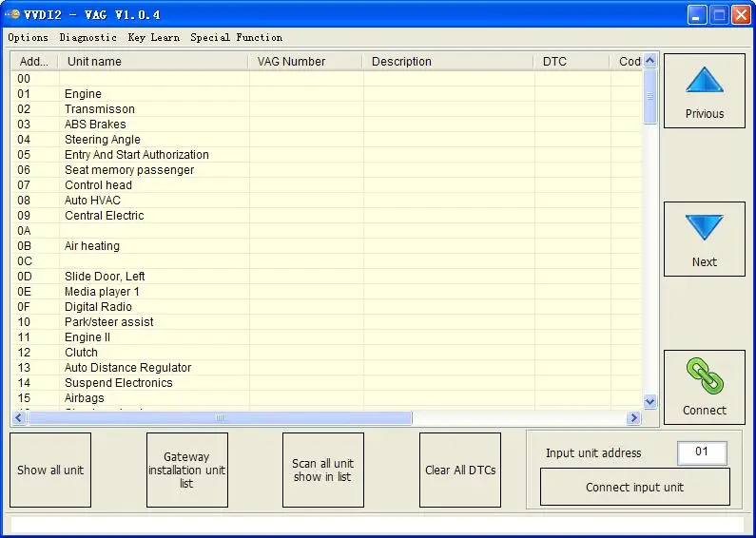Click the VAG Number column header
The image size is (756, 538).
(x=305, y=61)
